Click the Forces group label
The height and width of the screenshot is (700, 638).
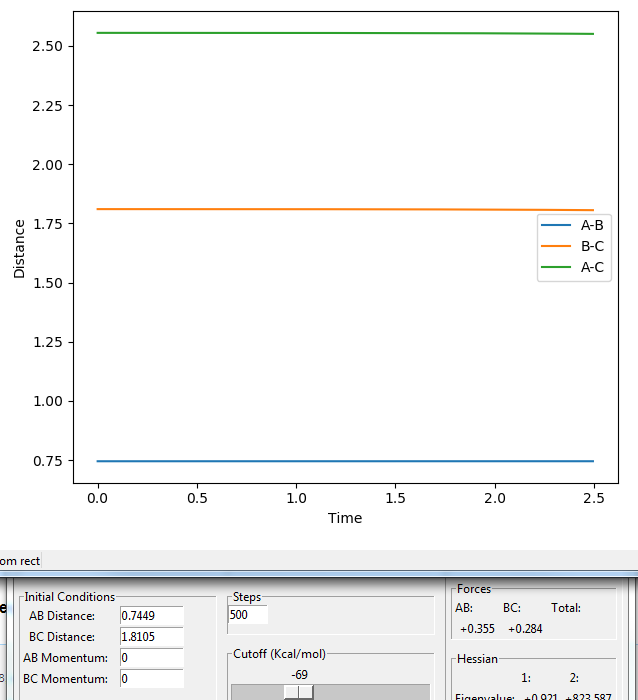[x=474, y=589]
